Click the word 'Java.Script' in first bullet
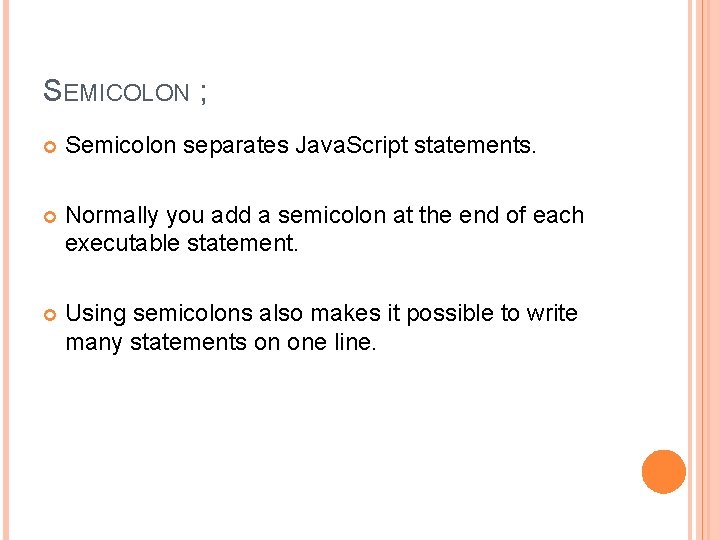Viewport: 720px width, 540px height. point(351,147)
